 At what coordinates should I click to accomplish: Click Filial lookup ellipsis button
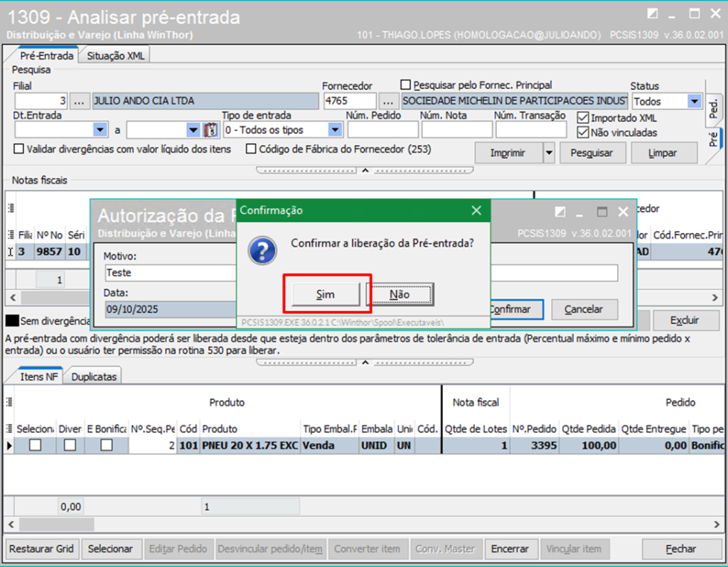80,101
